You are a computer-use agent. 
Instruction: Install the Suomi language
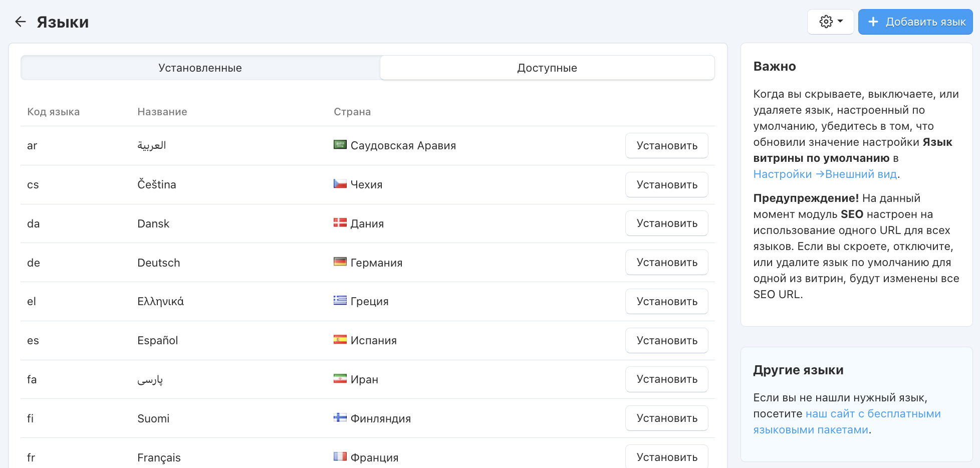coord(666,418)
